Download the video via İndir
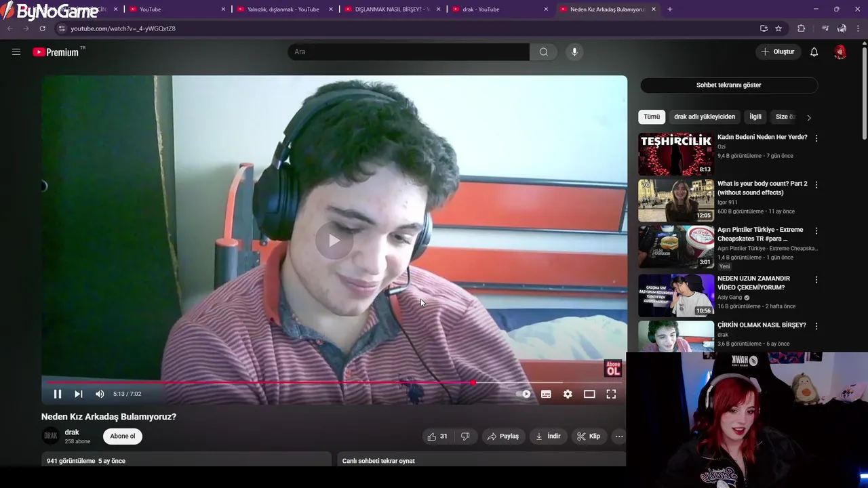This screenshot has height=488, width=868. [548, 436]
